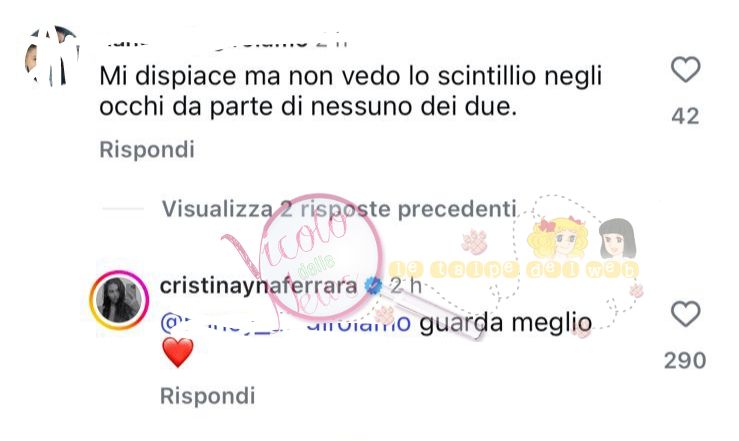The height and width of the screenshot is (441, 739).
Task: Click the blue @mention in the reply
Action: click(x=285, y=323)
